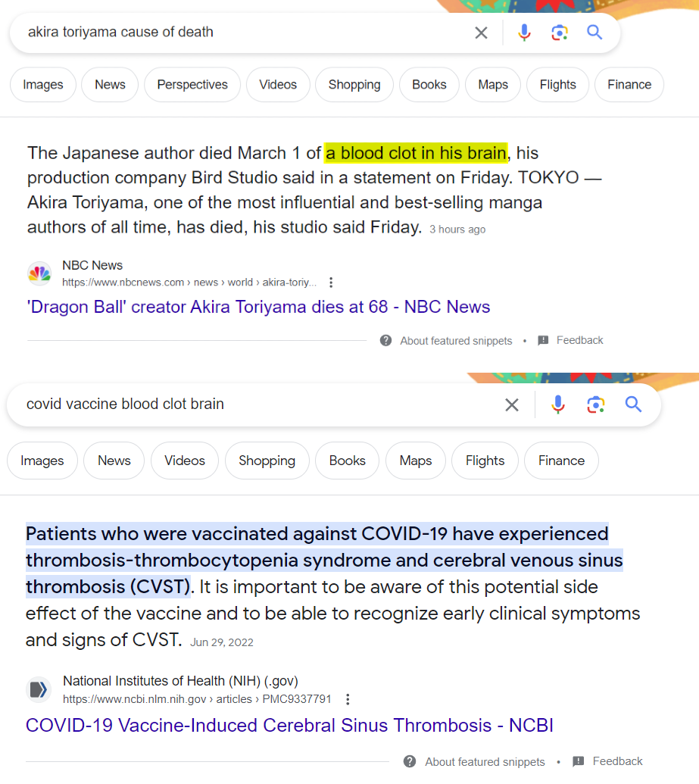Select Maps tab in the covid vaccine search
This screenshot has height=784, width=699.
tap(416, 461)
